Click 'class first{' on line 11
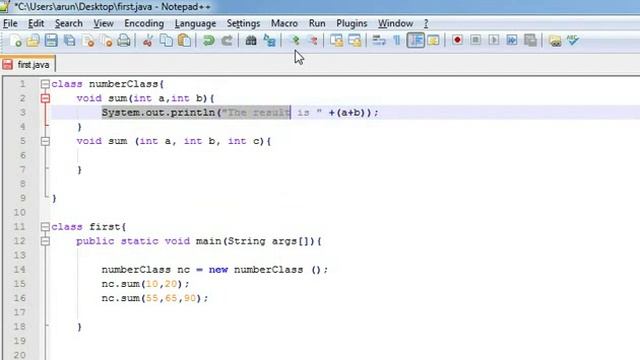The image size is (640, 360). 89,227
